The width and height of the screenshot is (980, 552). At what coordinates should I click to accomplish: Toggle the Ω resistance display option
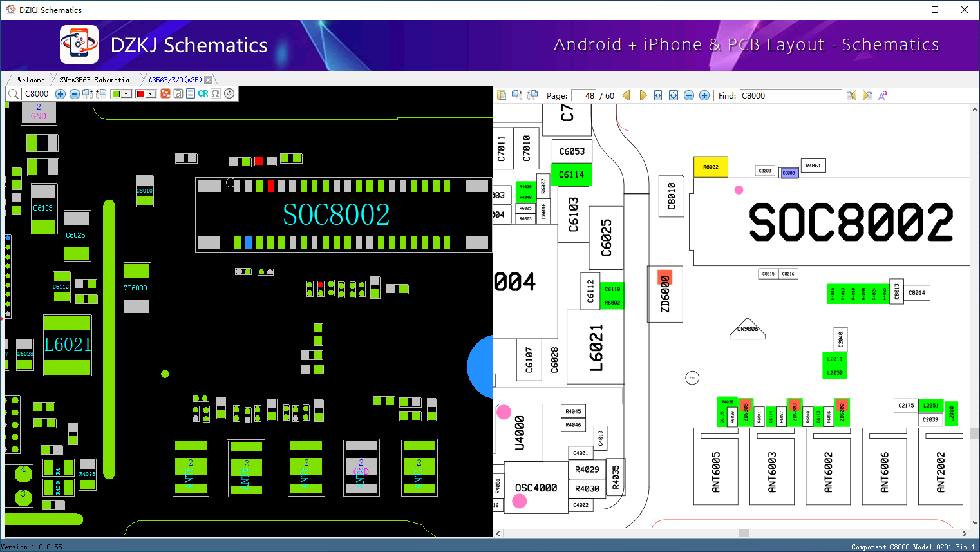tap(216, 94)
